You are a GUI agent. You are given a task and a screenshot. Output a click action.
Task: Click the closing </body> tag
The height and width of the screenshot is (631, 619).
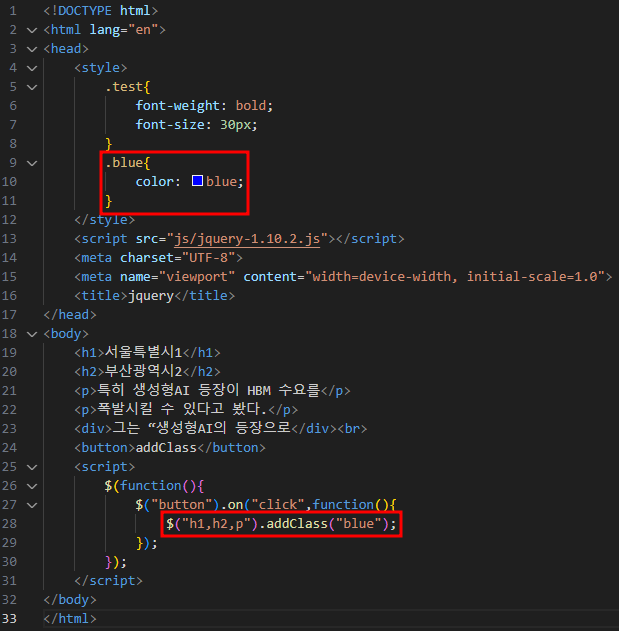pyautogui.click(x=70, y=600)
